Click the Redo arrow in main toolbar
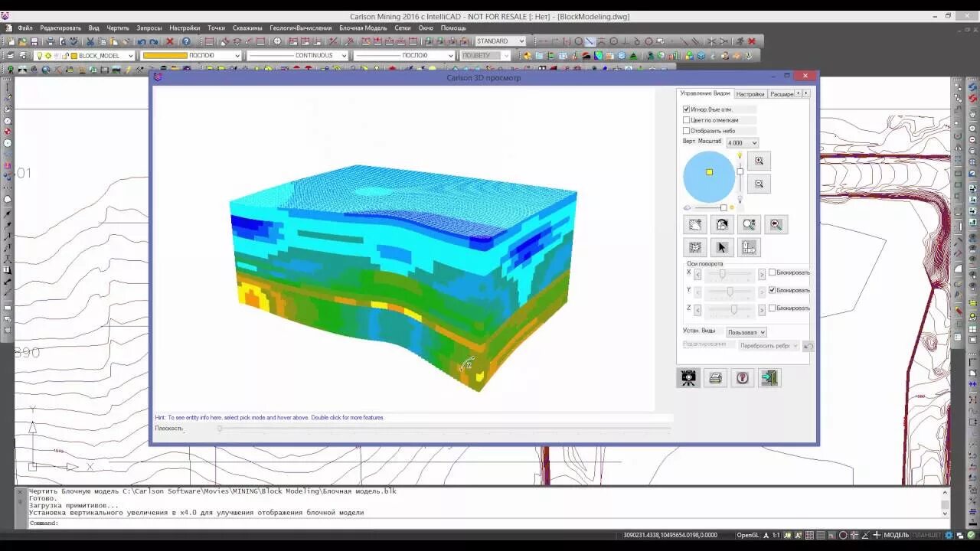Screen dimensions: 980x551 click(x=153, y=41)
